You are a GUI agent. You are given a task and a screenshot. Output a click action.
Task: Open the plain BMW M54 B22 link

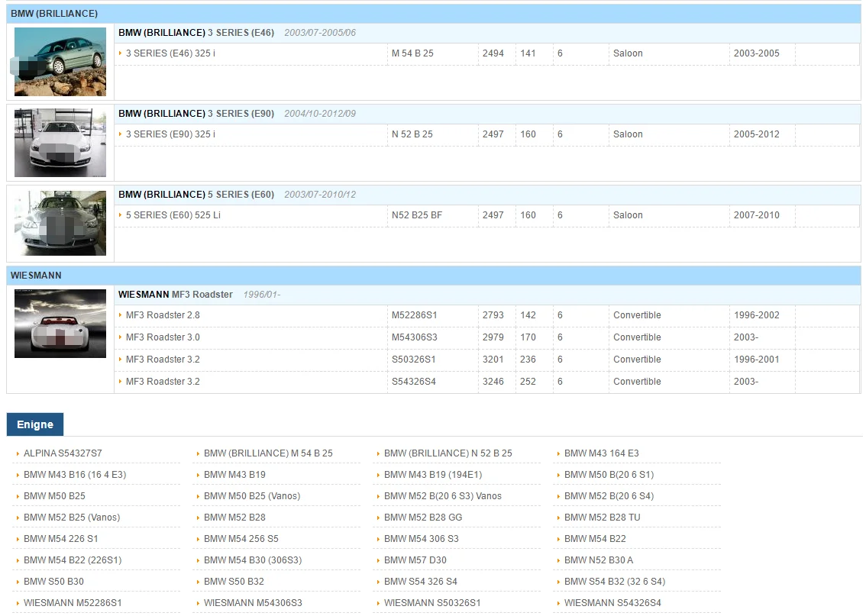[595, 539]
